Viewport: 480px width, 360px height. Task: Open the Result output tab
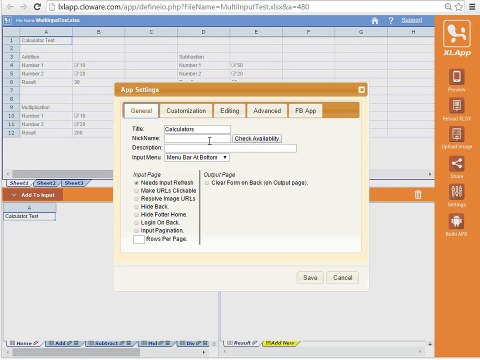pyautogui.click(x=242, y=343)
